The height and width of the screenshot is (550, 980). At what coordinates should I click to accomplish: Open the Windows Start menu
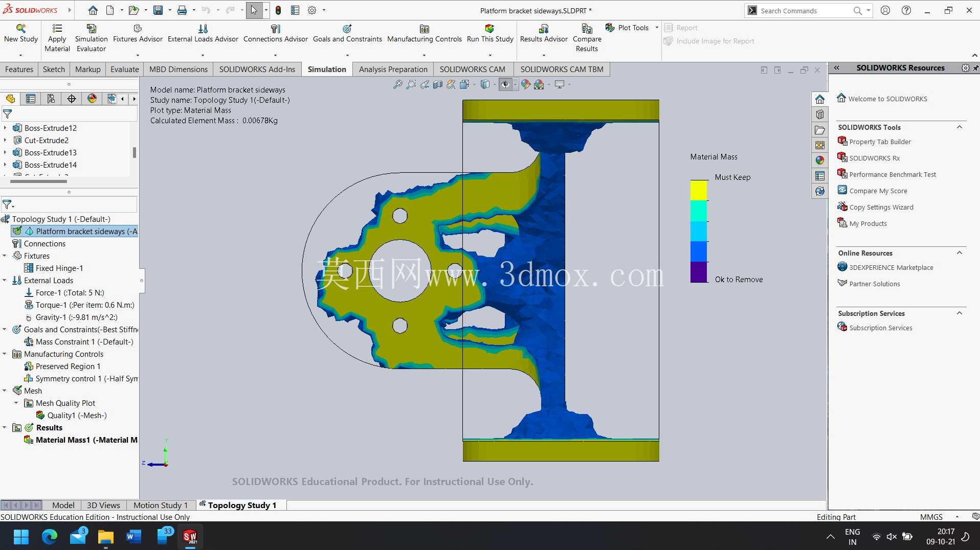pos(21,537)
